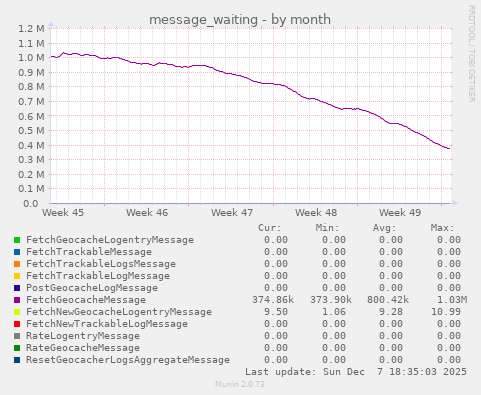Select the ResetGeocacherLogsAggregateMessage legend label
481x395 pixels.
click(x=128, y=360)
